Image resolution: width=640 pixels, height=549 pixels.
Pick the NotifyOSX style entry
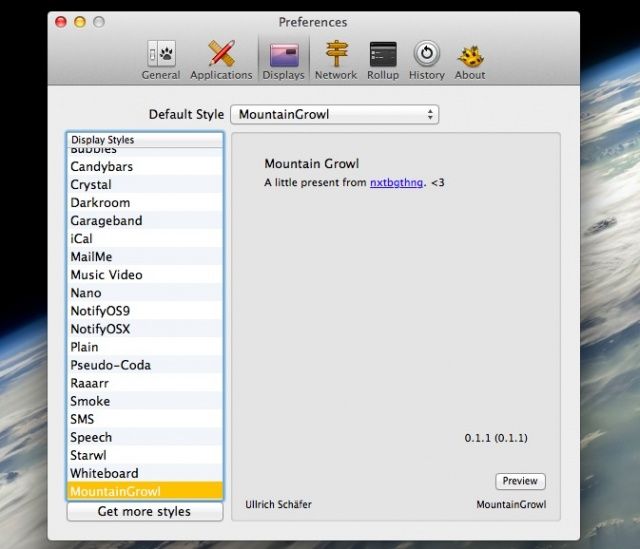(x=100, y=328)
